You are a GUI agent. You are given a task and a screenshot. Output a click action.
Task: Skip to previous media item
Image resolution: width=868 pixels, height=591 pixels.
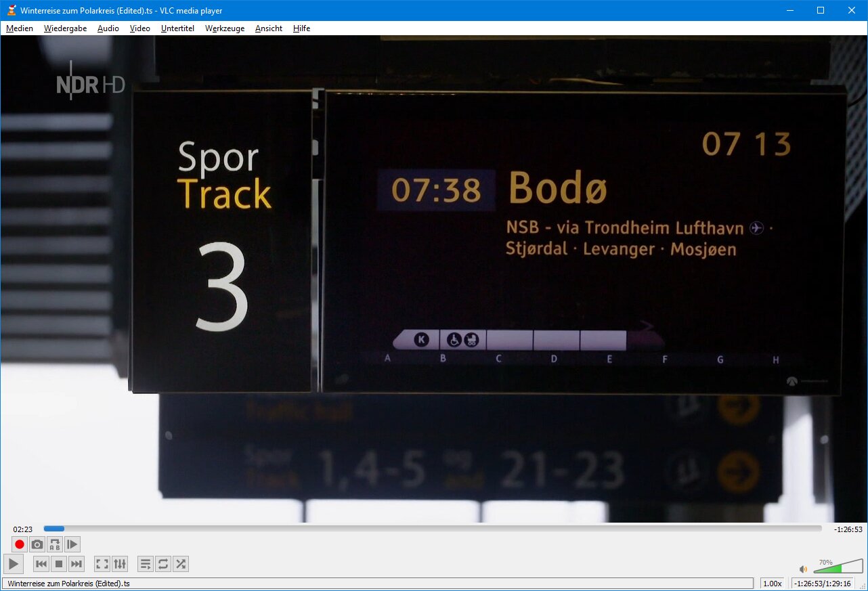click(x=41, y=564)
